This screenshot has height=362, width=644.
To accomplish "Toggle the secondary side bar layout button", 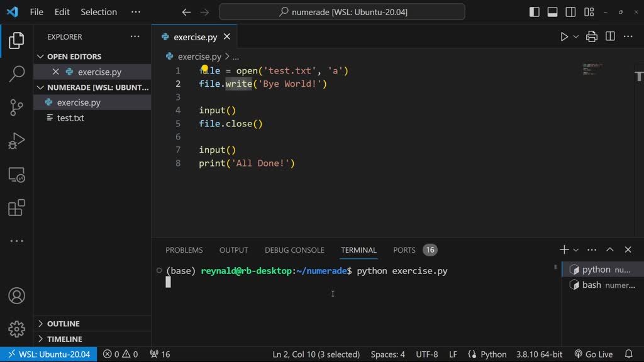I will 571,12.
